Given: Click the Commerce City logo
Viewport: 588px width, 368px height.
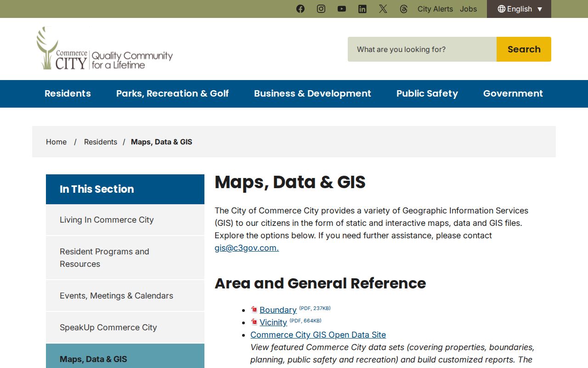Looking at the screenshot, I should (105, 48).
